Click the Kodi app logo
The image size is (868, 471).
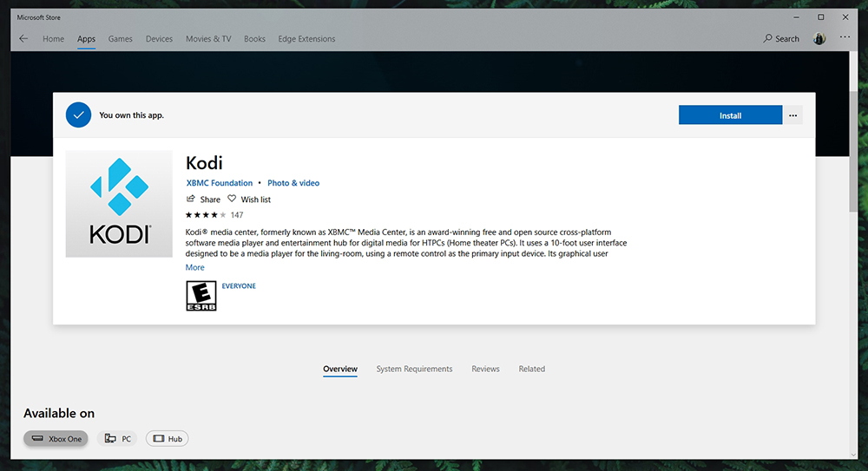tap(119, 204)
